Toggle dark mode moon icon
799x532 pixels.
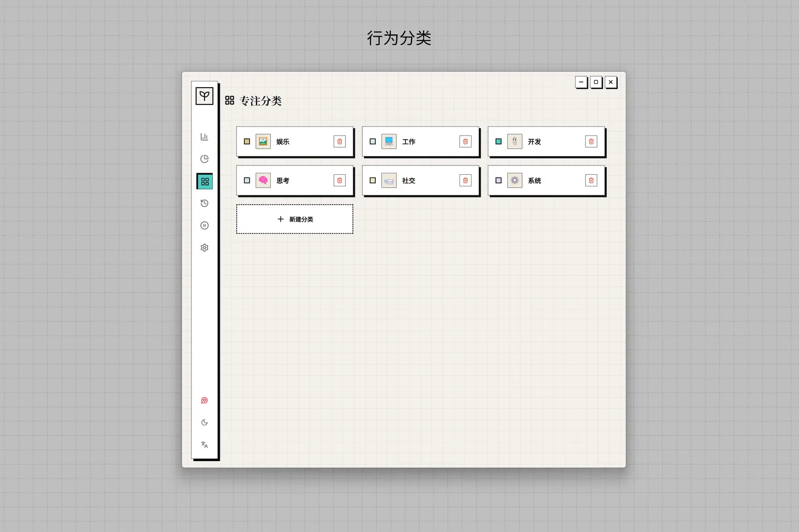coord(204,422)
